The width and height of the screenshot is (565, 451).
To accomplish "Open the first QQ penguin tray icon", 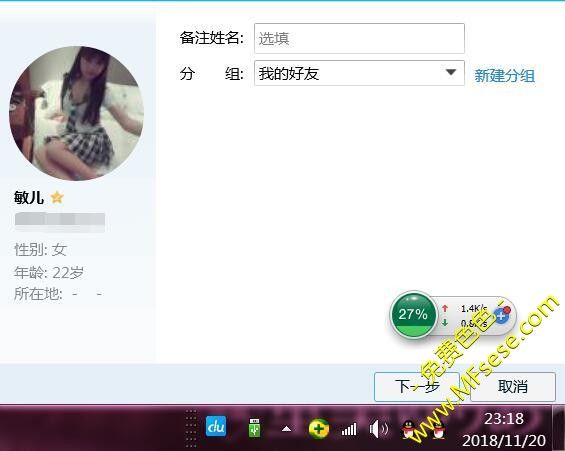I will point(409,429).
